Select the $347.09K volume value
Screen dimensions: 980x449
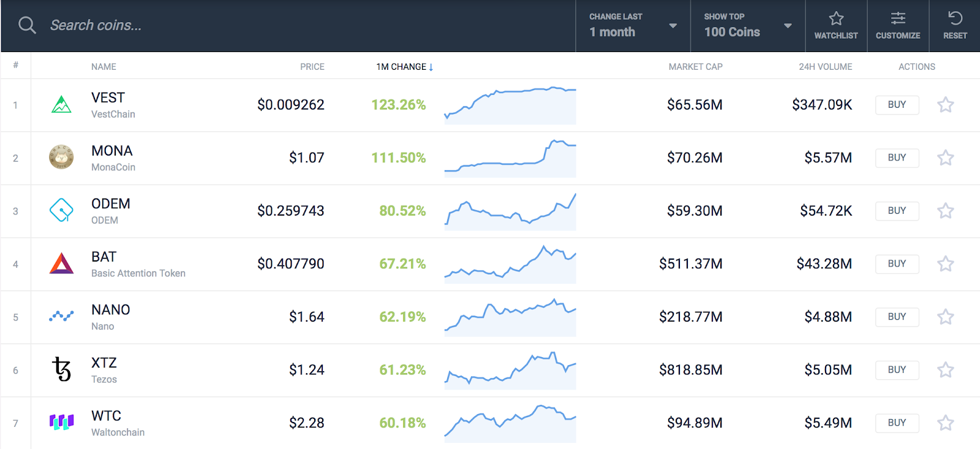point(822,105)
